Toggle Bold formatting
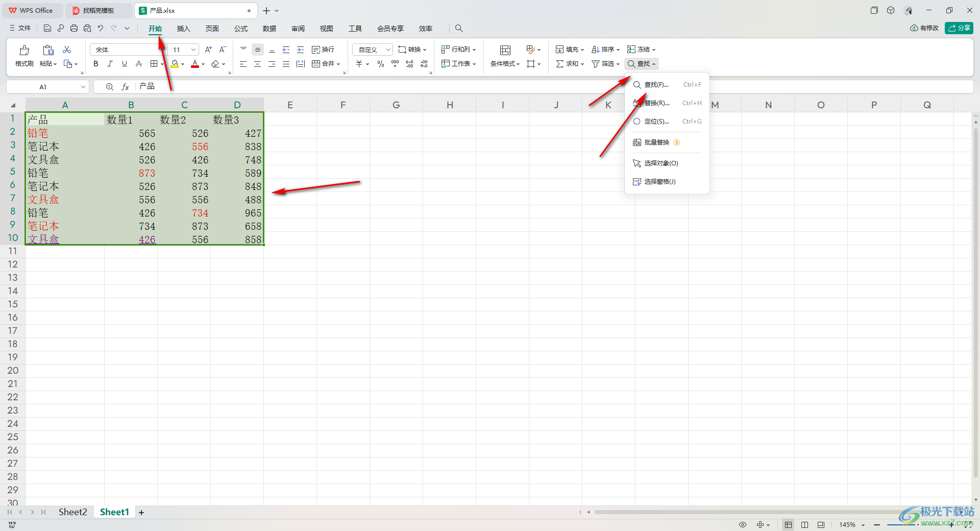The width and height of the screenshot is (980, 531). click(x=95, y=64)
